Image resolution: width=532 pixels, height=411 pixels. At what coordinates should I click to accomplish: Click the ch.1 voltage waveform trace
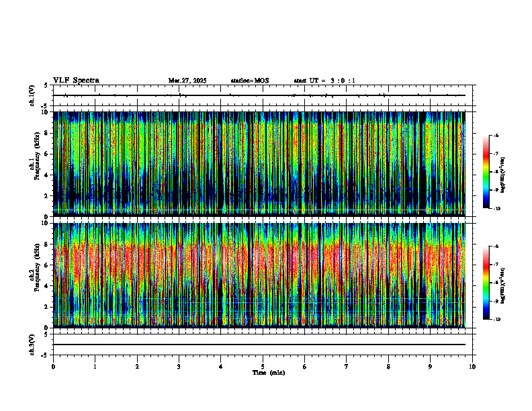(x=259, y=95)
